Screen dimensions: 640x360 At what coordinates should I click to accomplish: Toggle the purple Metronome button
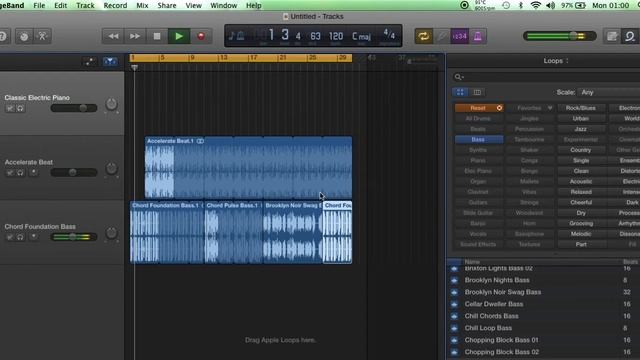point(477,36)
